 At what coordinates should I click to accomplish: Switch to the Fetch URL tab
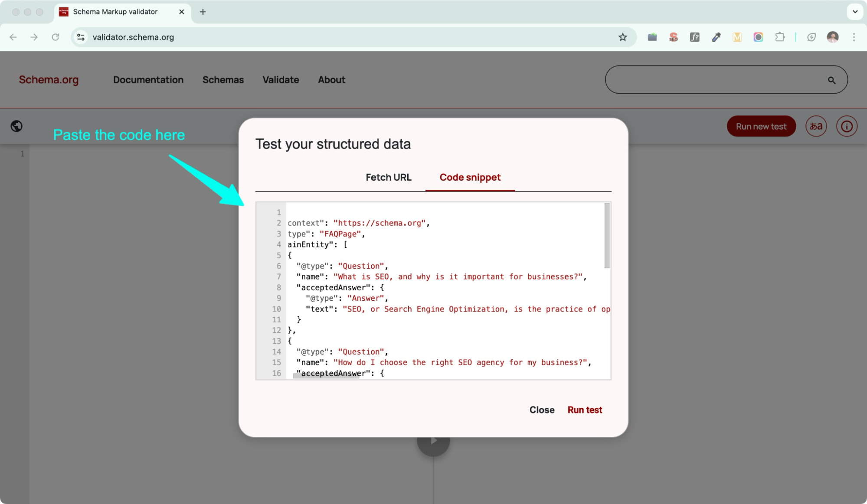[x=388, y=177]
